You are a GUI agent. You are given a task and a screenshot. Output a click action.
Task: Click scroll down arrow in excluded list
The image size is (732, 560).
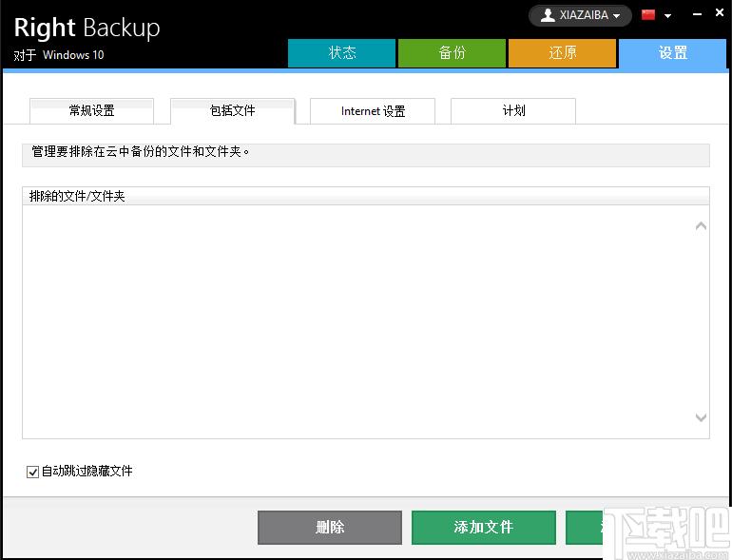coord(701,417)
